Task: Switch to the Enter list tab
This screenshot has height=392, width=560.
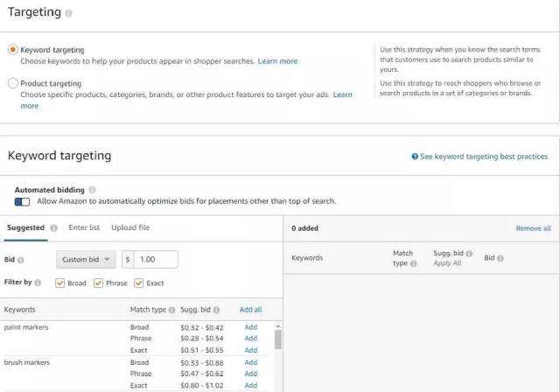Action: point(84,227)
